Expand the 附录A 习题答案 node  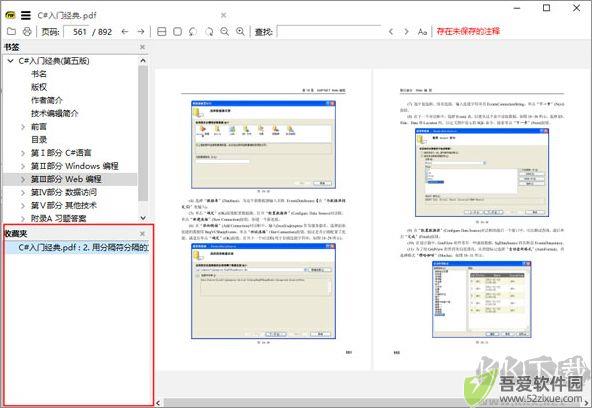pyautogui.click(x=23, y=219)
